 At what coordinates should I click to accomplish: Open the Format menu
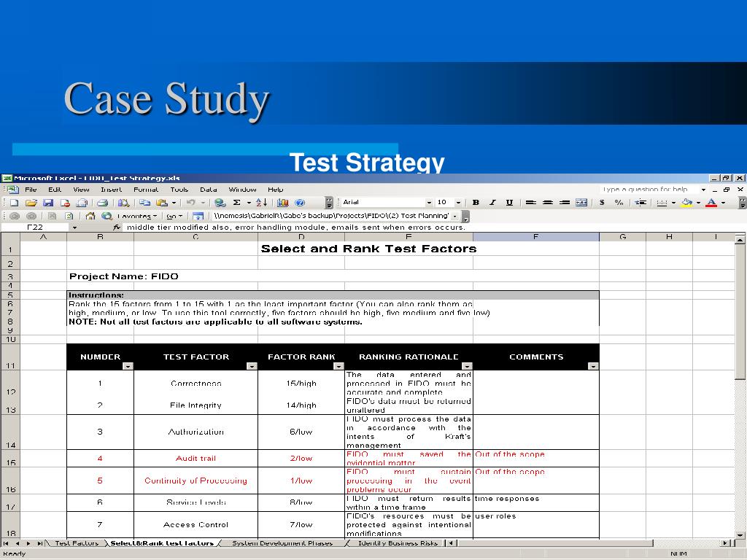click(146, 190)
